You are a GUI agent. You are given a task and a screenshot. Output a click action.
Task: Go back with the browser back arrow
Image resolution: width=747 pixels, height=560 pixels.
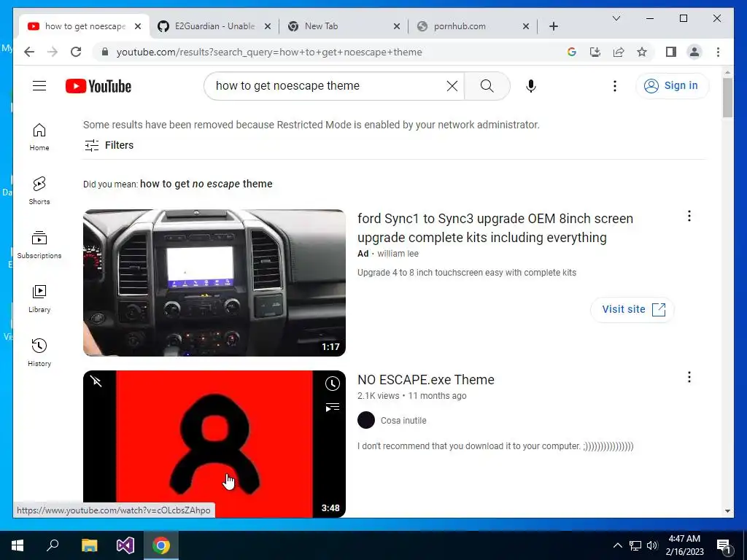click(29, 52)
